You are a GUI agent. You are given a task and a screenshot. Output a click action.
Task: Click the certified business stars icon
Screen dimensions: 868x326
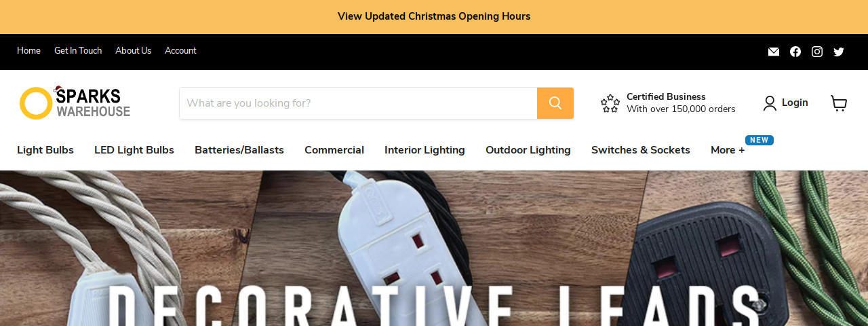click(610, 103)
